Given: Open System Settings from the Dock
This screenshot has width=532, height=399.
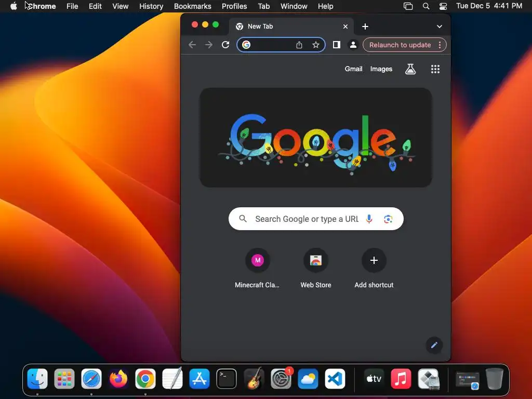Looking at the screenshot, I should (x=281, y=379).
